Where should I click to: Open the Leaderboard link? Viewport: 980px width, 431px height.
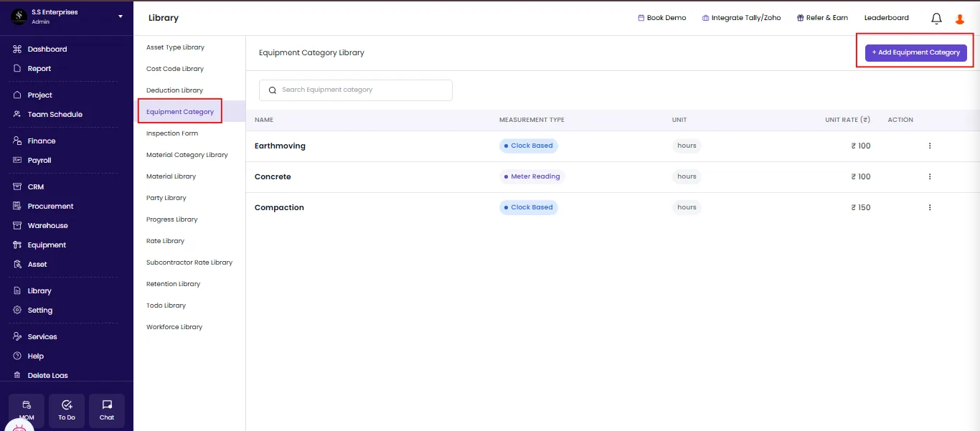coord(887,18)
